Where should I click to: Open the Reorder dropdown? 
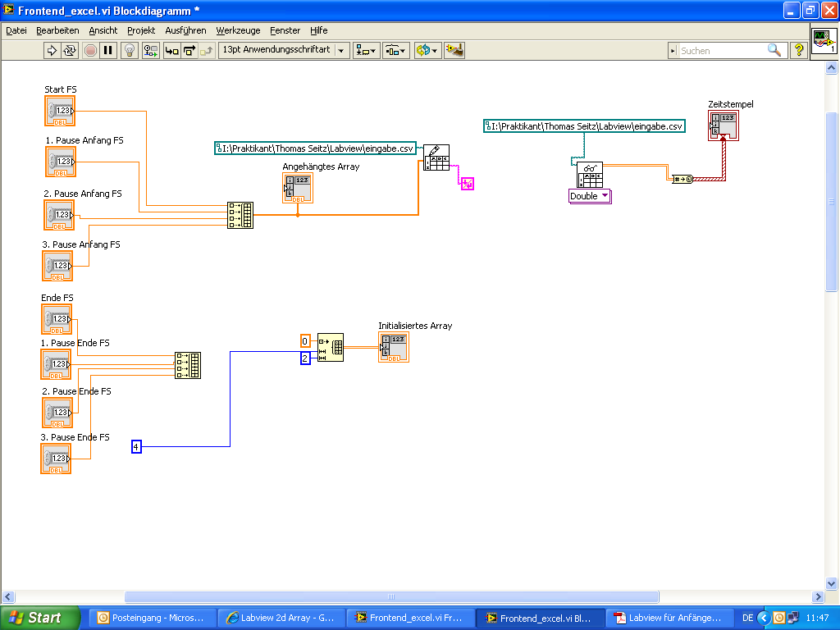(427, 50)
